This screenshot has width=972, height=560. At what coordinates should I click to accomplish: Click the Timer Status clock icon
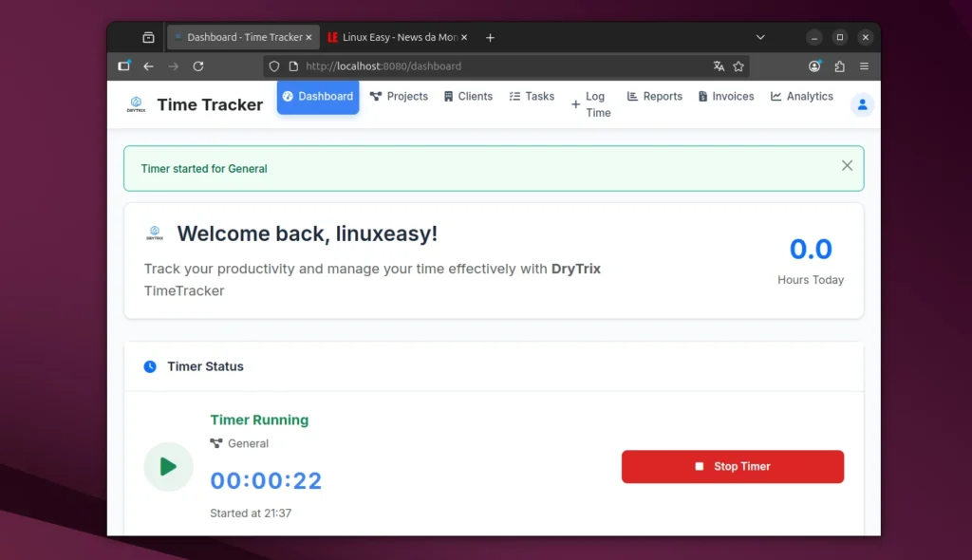coord(150,366)
